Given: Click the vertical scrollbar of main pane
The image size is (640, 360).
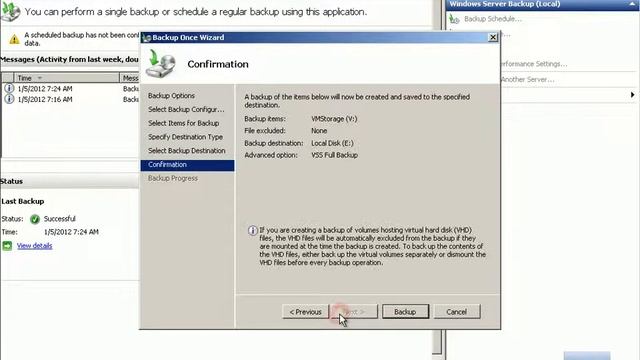Looking at the screenshot, I should (x=437, y=342).
